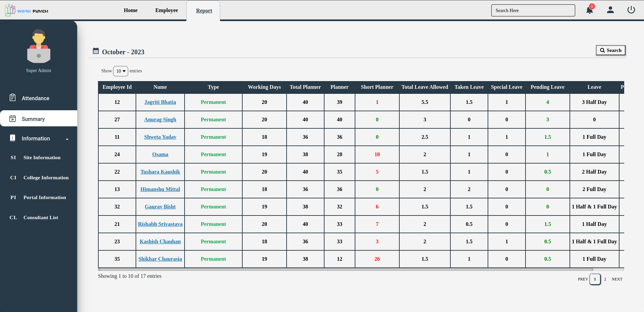Click the Work Punch logo

[x=27, y=10]
